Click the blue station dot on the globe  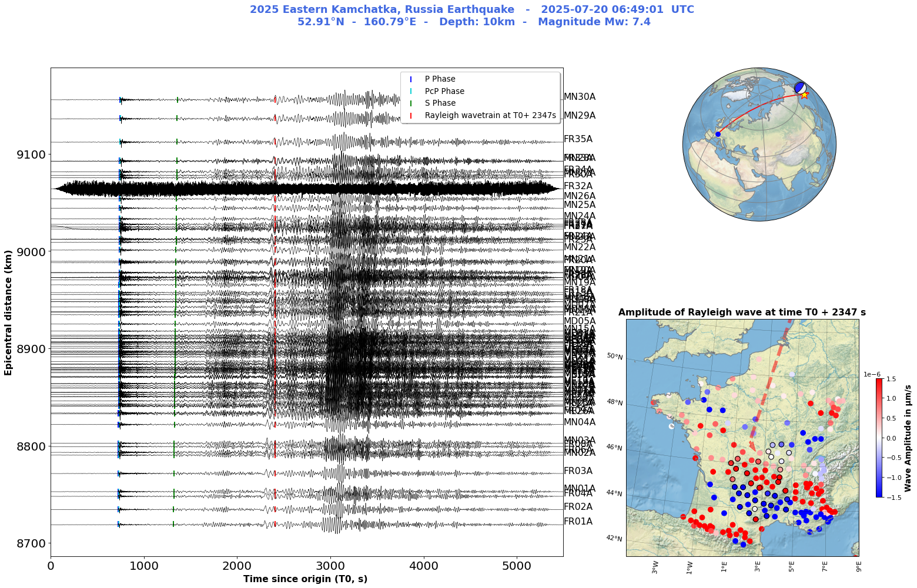point(718,135)
